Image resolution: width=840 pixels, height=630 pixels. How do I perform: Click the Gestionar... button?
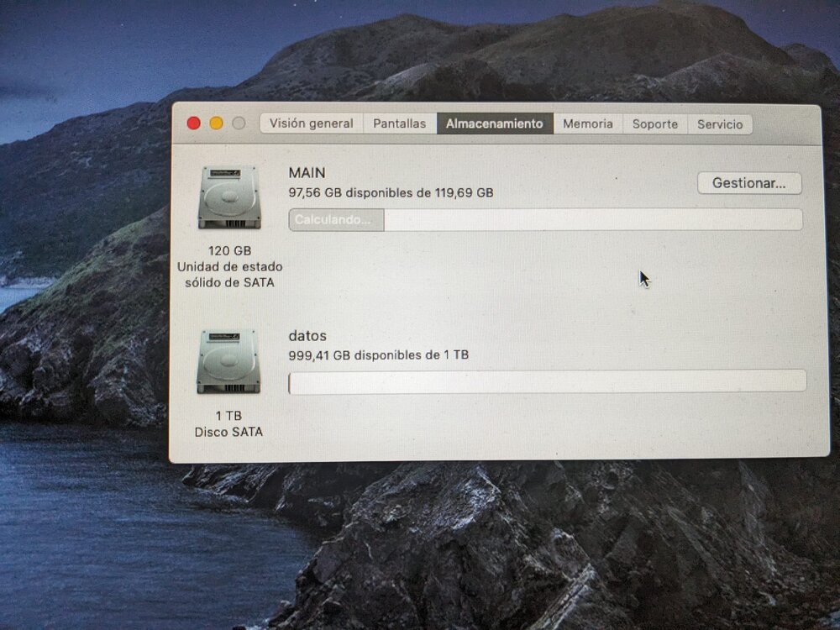point(749,183)
